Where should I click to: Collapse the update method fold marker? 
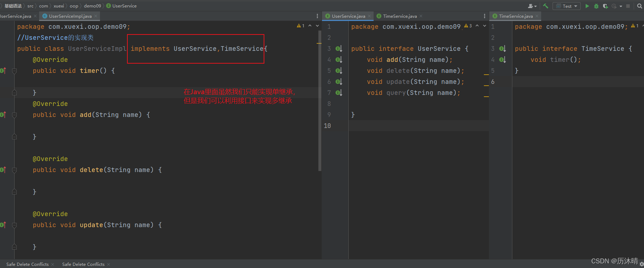point(14,225)
